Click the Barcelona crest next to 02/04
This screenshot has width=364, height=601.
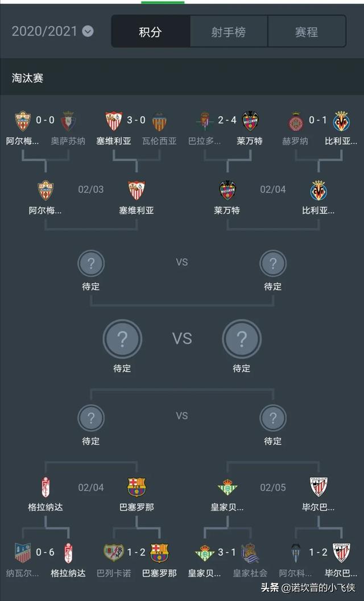(x=136, y=487)
